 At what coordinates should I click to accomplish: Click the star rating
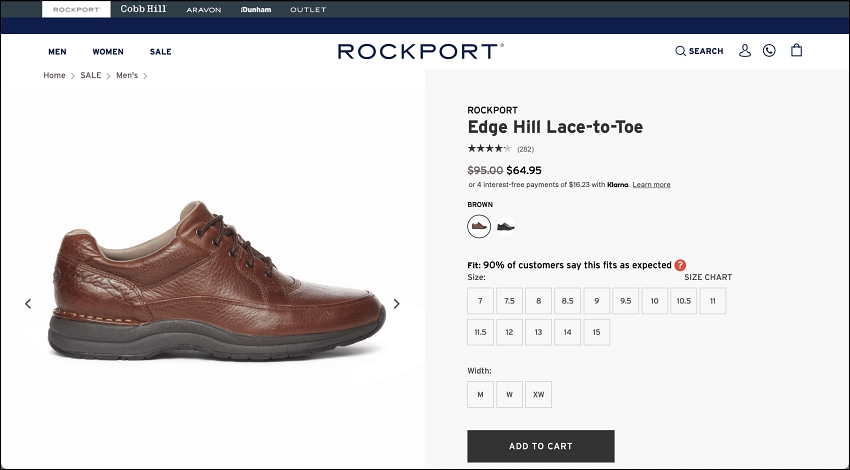490,148
